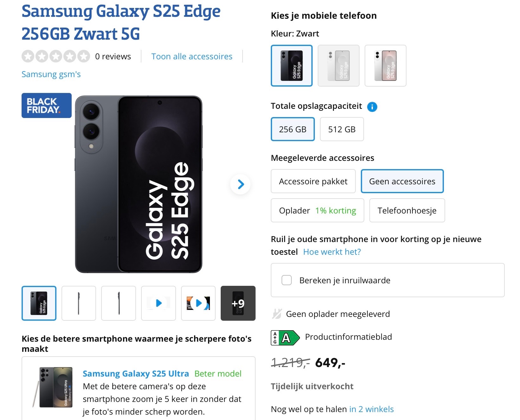Image resolution: width=520 pixels, height=420 pixels.
Task: Open the Samsung gsm's link
Action: [x=51, y=74]
